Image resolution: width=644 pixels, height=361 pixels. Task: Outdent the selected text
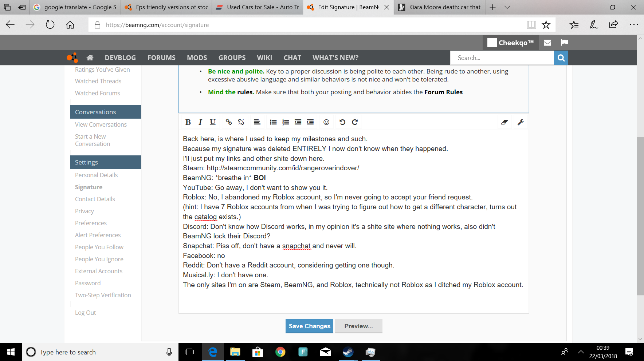click(298, 122)
